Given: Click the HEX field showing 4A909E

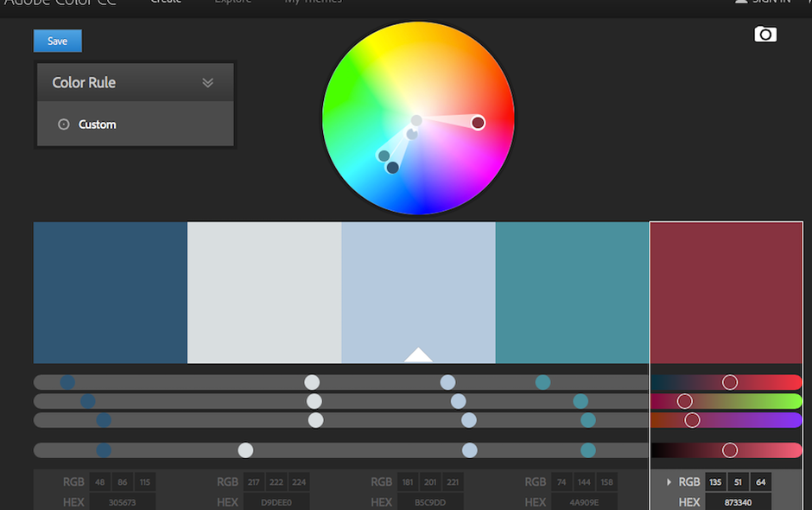Looking at the screenshot, I should 584,502.
